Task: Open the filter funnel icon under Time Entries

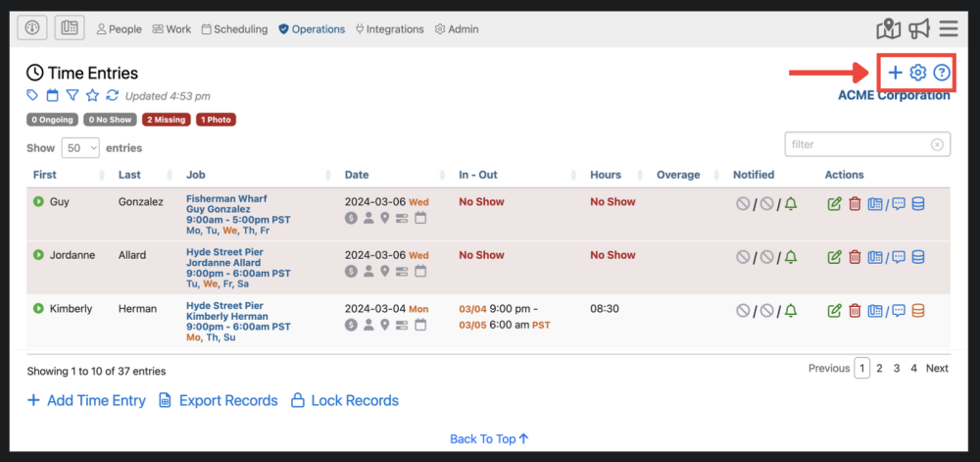Action: [73, 95]
